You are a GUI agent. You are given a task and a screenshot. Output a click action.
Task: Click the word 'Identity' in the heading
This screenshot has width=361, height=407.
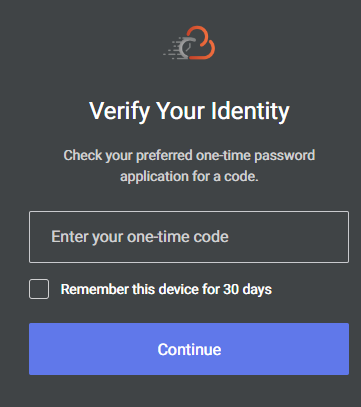[250, 111]
